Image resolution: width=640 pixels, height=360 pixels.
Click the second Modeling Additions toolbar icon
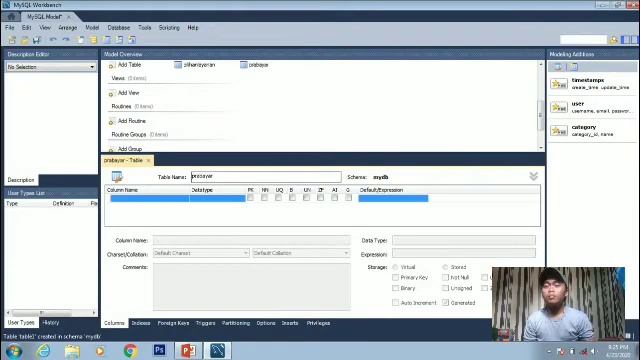pos(573,67)
